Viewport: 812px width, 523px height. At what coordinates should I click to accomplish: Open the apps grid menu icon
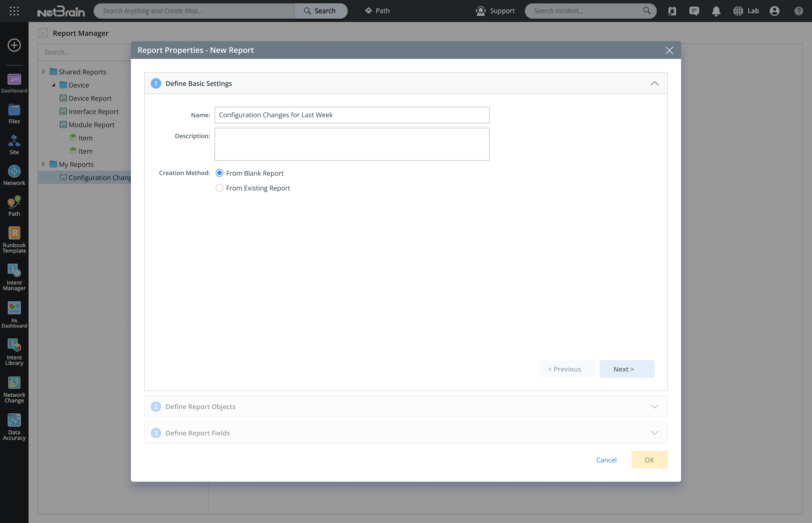pos(14,11)
